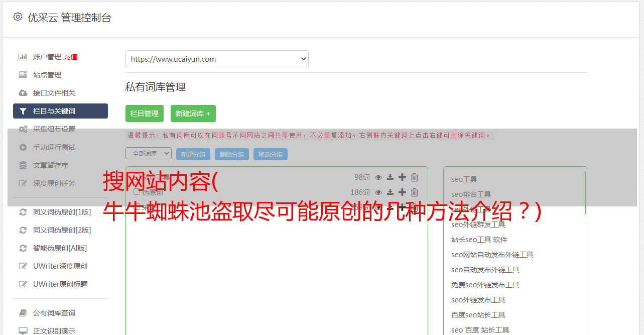Click refresh icon beside 智能伪原创[AI版]

pyautogui.click(x=23, y=248)
